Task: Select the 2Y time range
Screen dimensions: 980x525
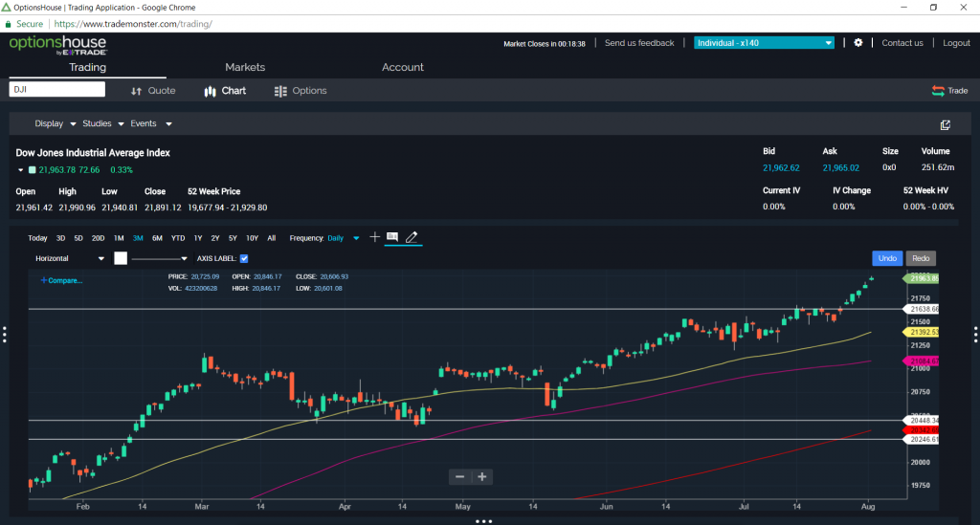Action: [x=215, y=238]
